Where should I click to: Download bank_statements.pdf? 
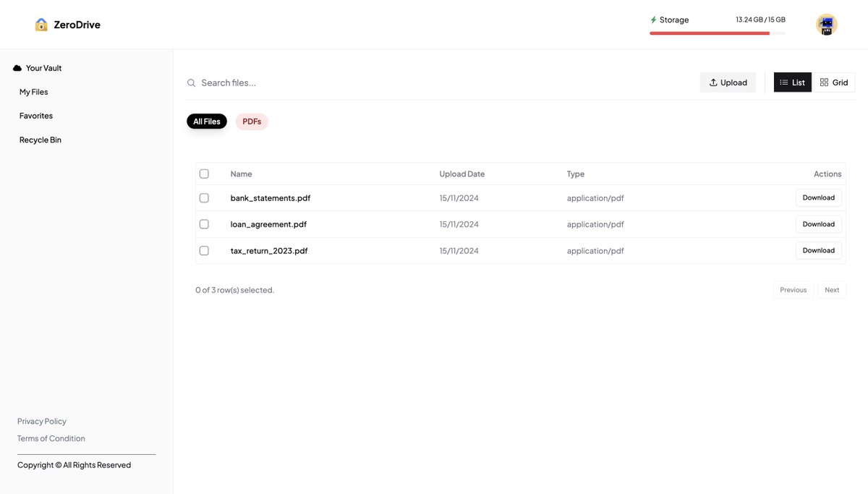coord(819,197)
